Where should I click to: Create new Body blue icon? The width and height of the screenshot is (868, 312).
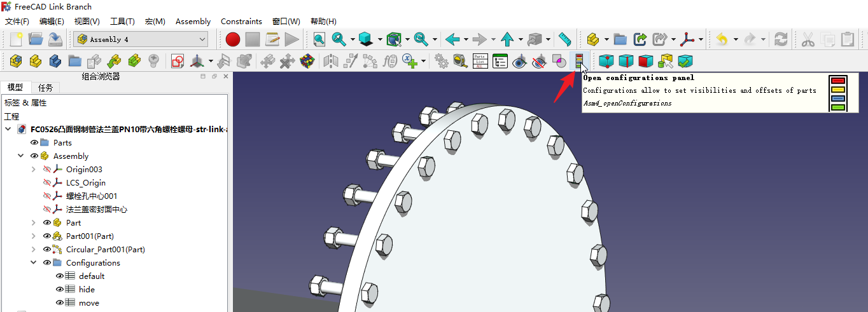55,61
